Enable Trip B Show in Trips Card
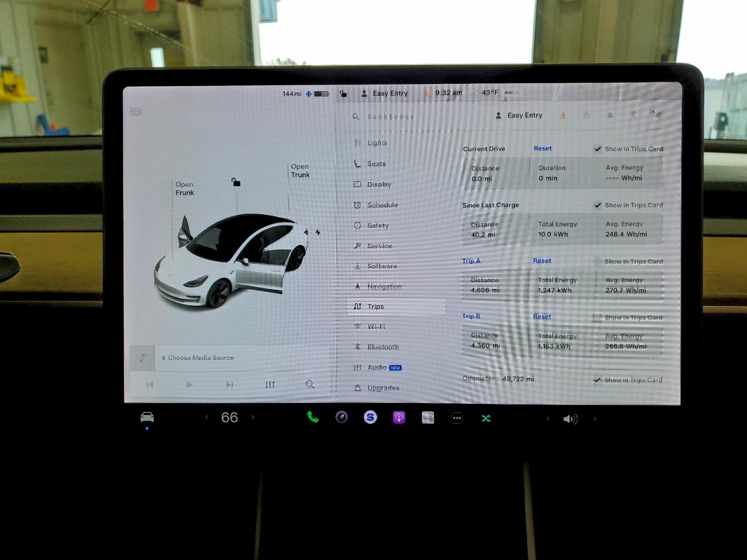 pyautogui.click(x=597, y=318)
